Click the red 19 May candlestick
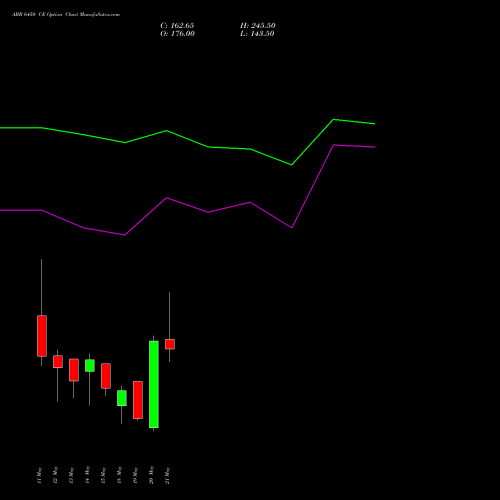The image size is (500, 500). (x=138, y=400)
